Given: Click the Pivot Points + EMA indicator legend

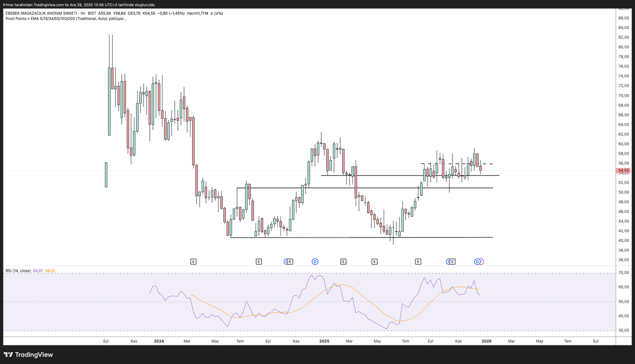Looking at the screenshot, I should (66, 19).
